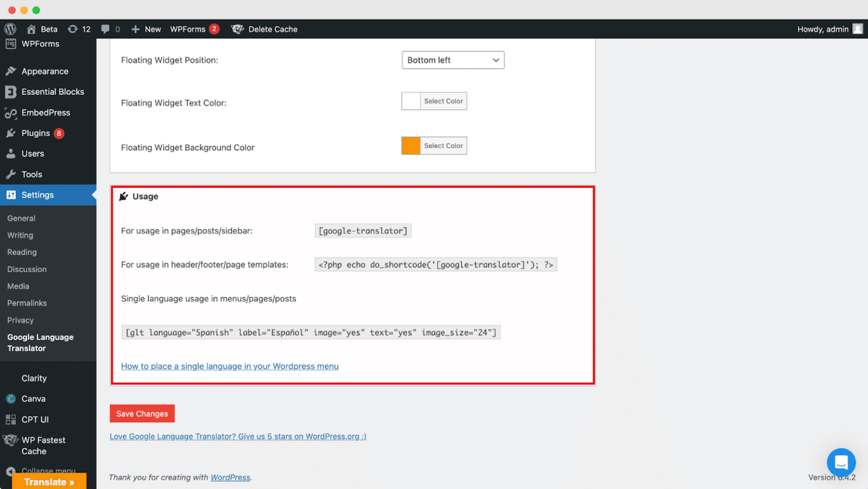Click the WordPress logo in the admin bar
This screenshot has width=868, height=489.
[10, 29]
